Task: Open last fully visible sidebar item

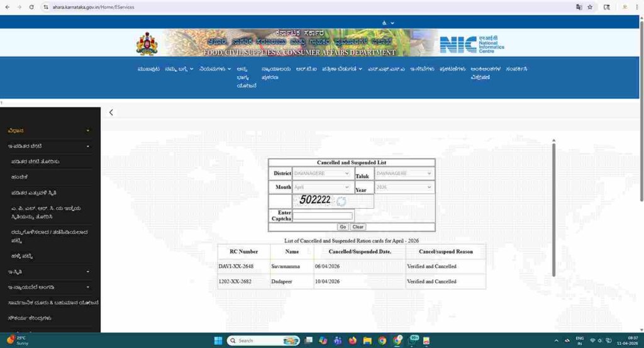Action: pos(29,318)
